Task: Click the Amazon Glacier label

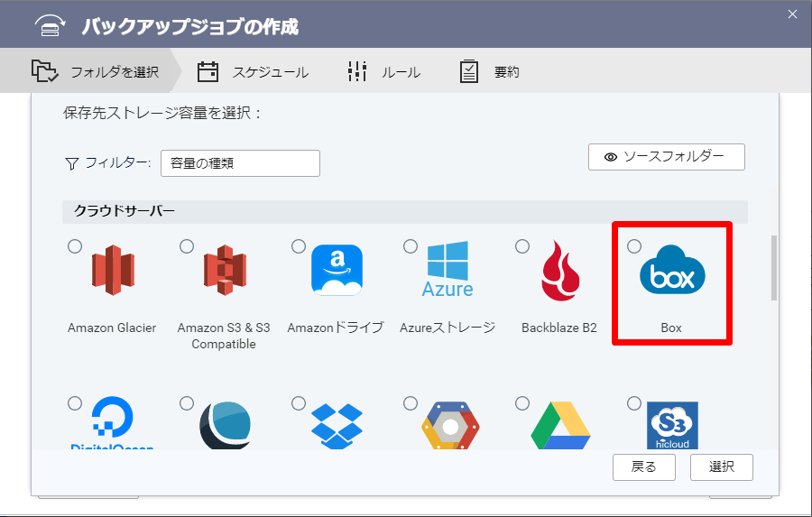Action: (112, 328)
